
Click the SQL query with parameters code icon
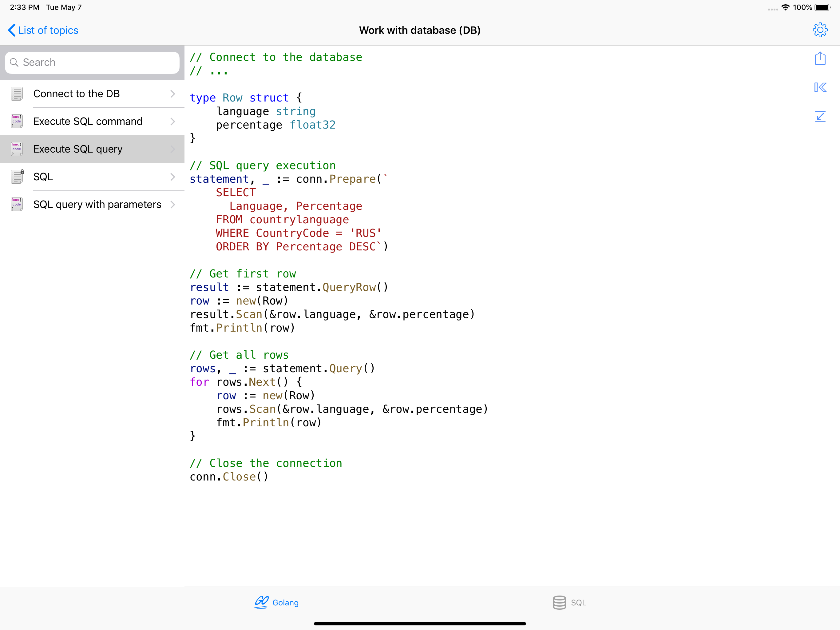click(x=17, y=205)
